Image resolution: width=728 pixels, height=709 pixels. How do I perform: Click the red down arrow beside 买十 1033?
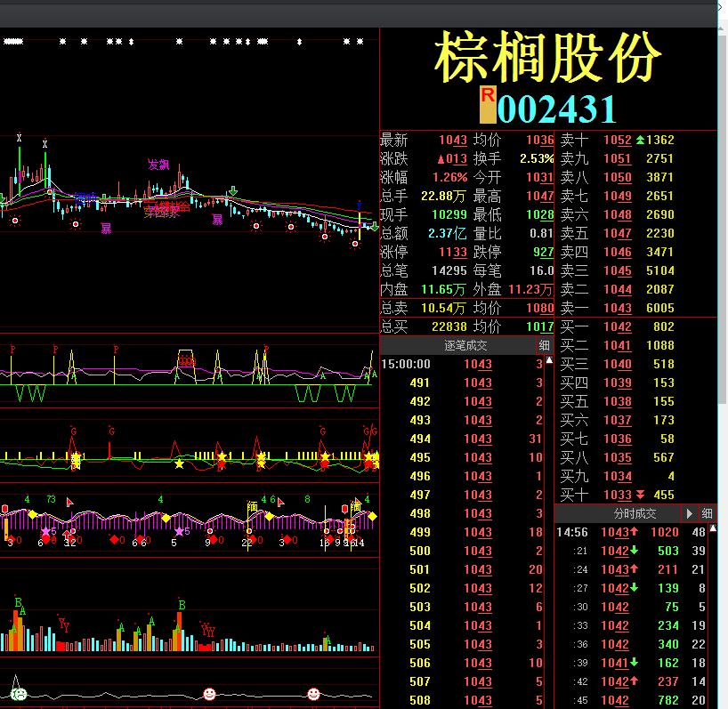pyautogui.click(x=640, y=495)
